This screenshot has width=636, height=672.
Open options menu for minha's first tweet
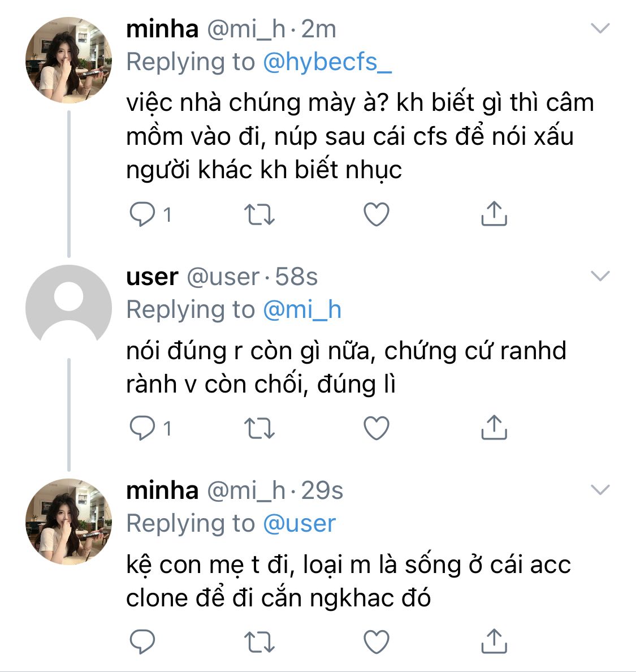coord(599,28)
